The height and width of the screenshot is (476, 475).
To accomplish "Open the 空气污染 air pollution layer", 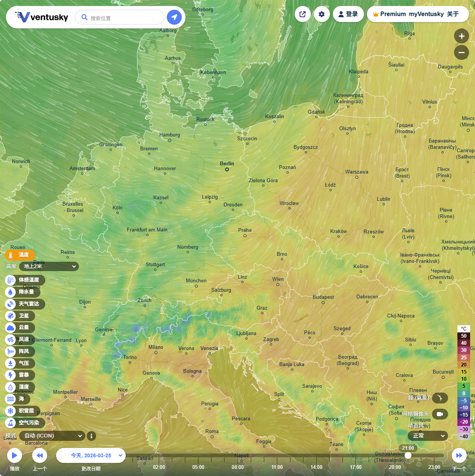I will tap(25, 423).
